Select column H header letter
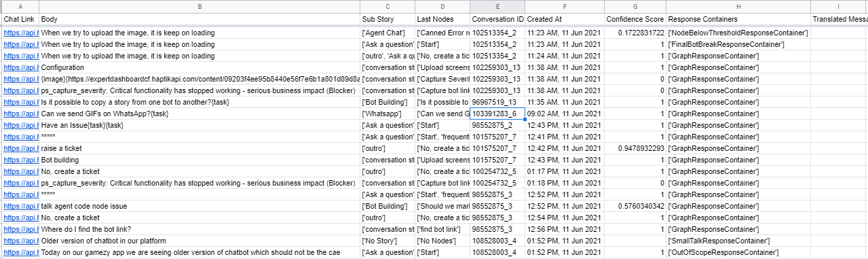This screenshot has width=868, height=259. pyautogui.click(x=738, y=6)
